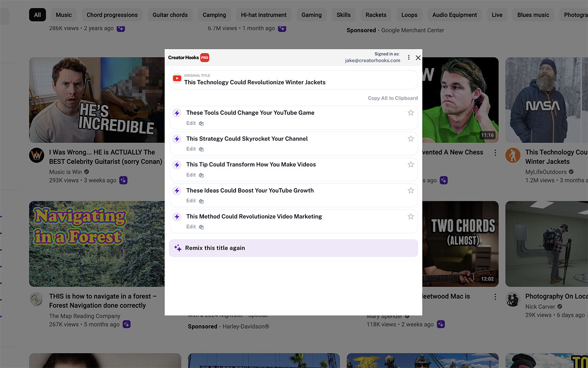This screenshot has width=588, height=368.
Task: Favorite 'This Strategy Could Skyrocket Your Channel'
Action: click(411, 139)
